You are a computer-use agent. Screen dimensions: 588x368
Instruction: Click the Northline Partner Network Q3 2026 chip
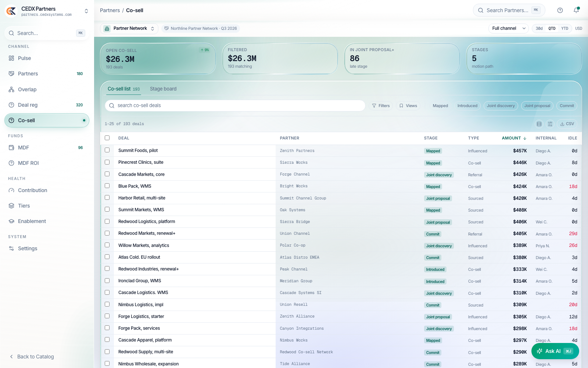point(201,28)
